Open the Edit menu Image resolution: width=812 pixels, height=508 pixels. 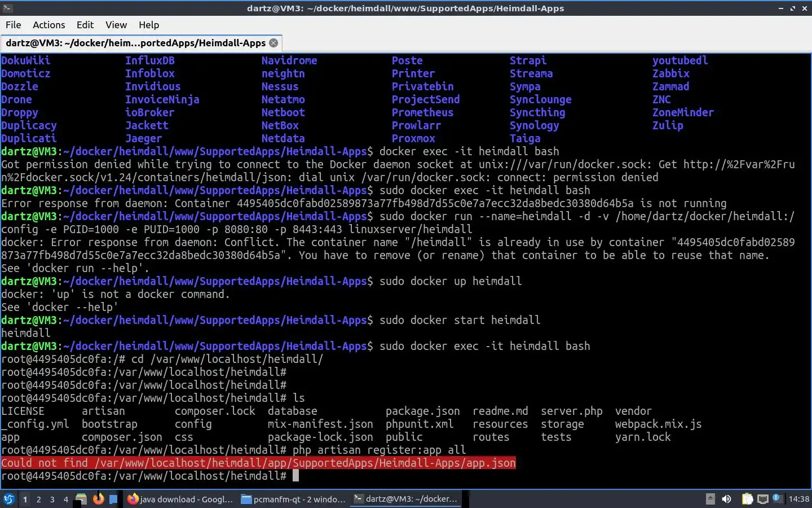click(x=85, y=25)
